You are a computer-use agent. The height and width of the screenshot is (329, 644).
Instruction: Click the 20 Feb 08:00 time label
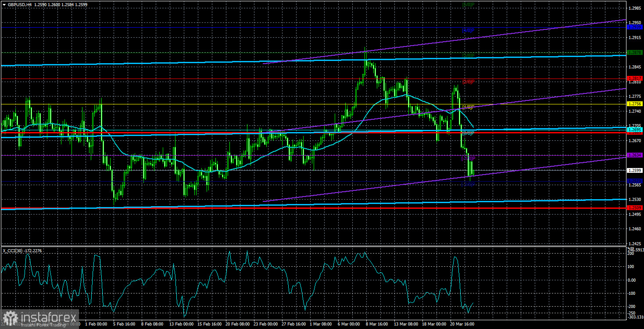tap(237, 325)
